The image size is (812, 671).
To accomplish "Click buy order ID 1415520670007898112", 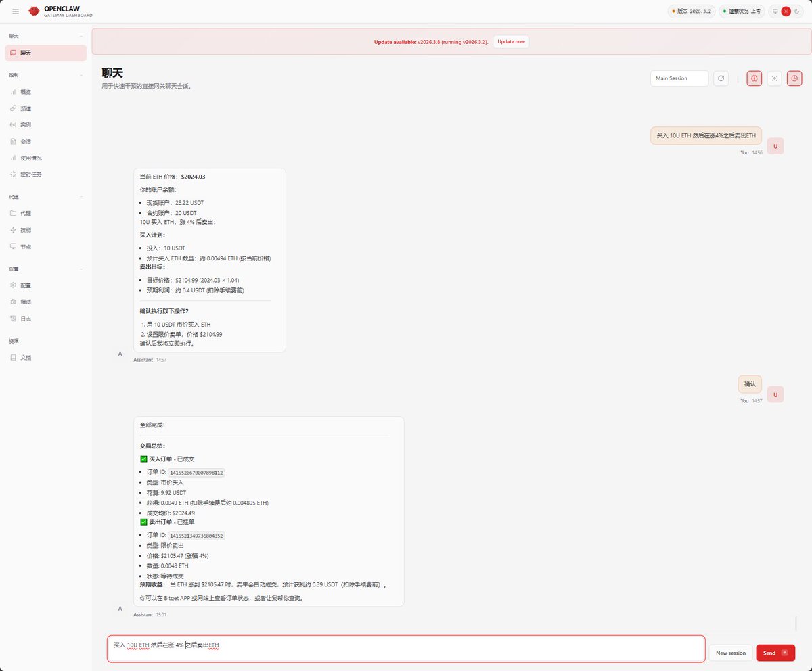I will click(x=196, y=473).
